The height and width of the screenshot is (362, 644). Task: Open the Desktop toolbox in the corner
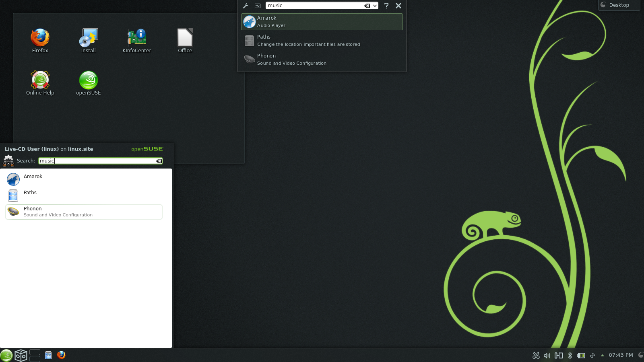[619, 5]
